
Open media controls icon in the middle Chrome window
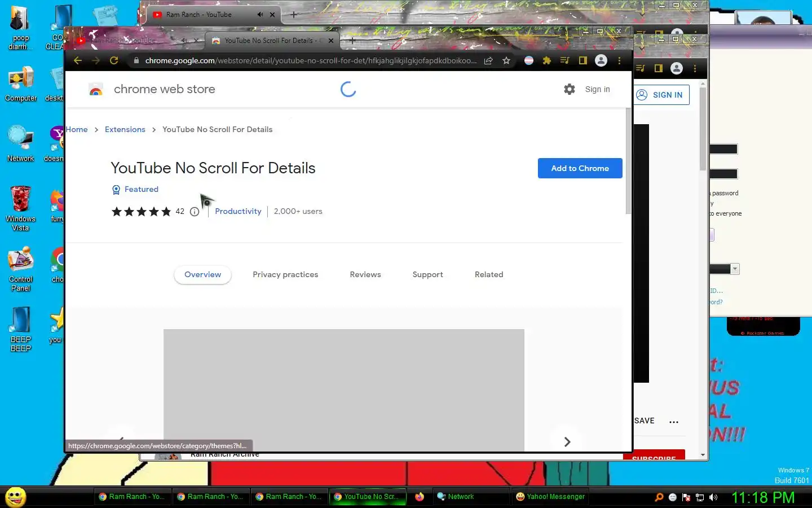[x=641, y=68]
